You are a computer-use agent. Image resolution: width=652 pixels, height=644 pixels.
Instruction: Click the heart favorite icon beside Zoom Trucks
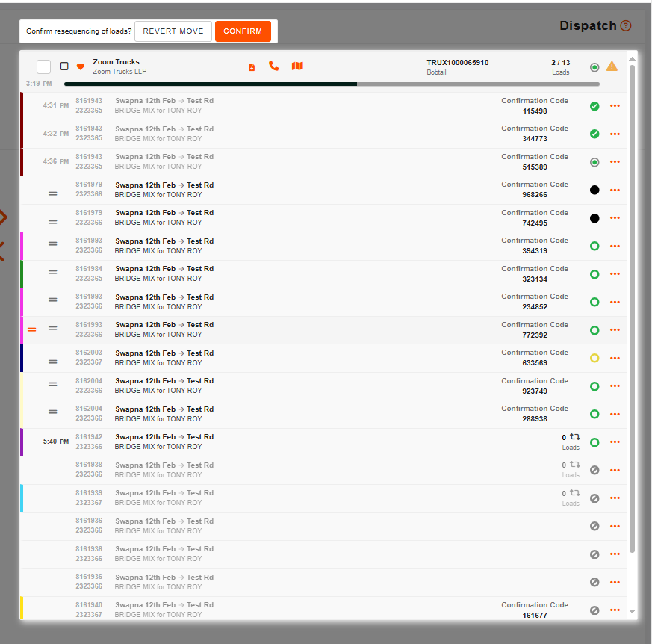point(81,67)
